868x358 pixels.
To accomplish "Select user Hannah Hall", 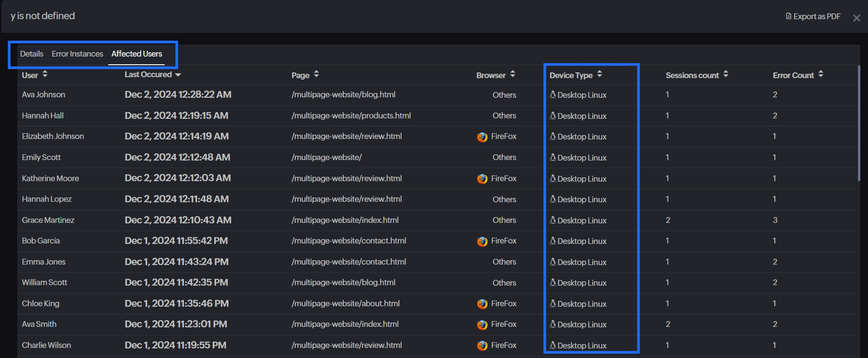I will click(x=43, y=115).
